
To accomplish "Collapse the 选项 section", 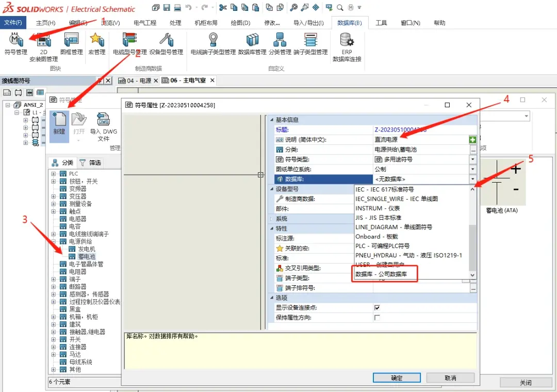I will (272, 298).
